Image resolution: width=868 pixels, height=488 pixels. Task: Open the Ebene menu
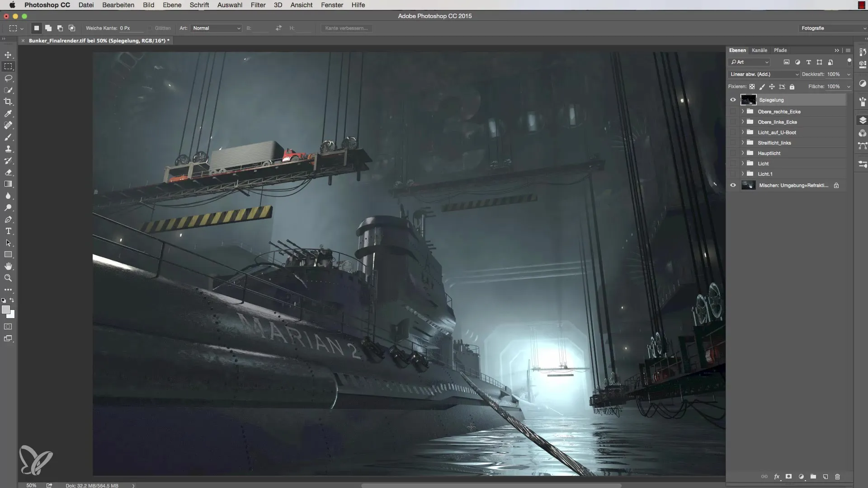(172, 5)
